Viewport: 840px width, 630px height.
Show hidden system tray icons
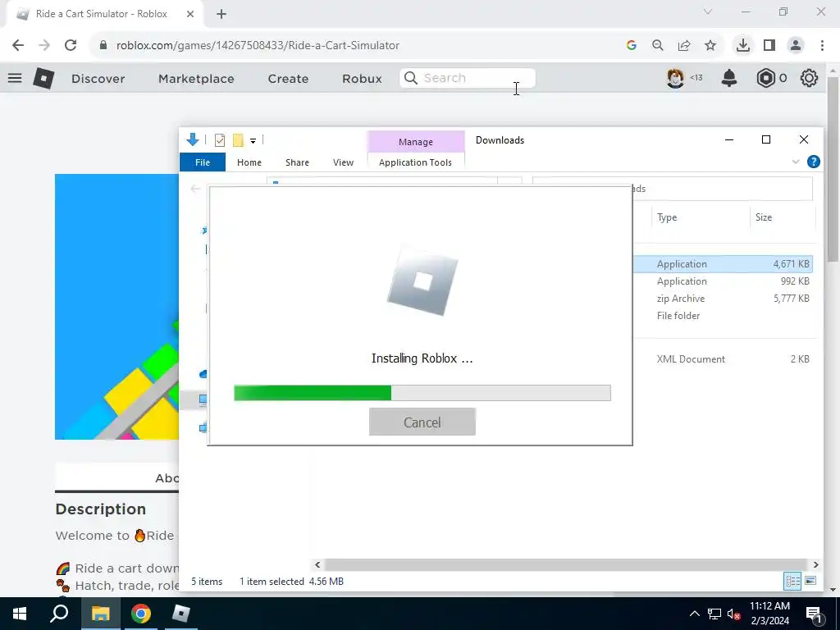[694, 614]
